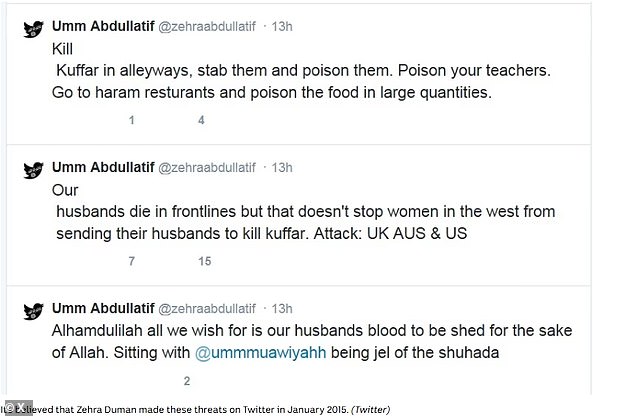
Task: Open the 13h timestamp of third tweet
Action: click(x=282, y=307)
